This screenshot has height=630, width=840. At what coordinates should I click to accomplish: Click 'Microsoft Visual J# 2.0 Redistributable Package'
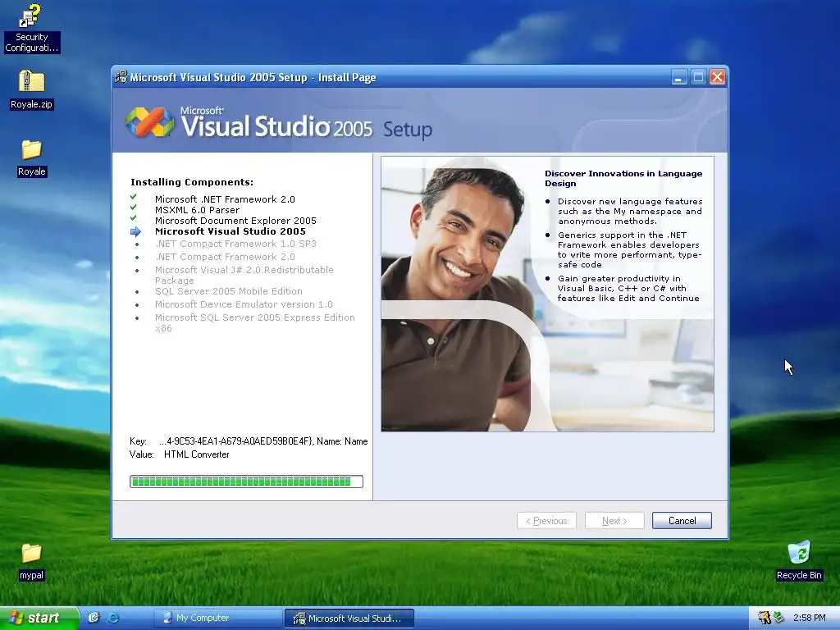tap(244, 275)
